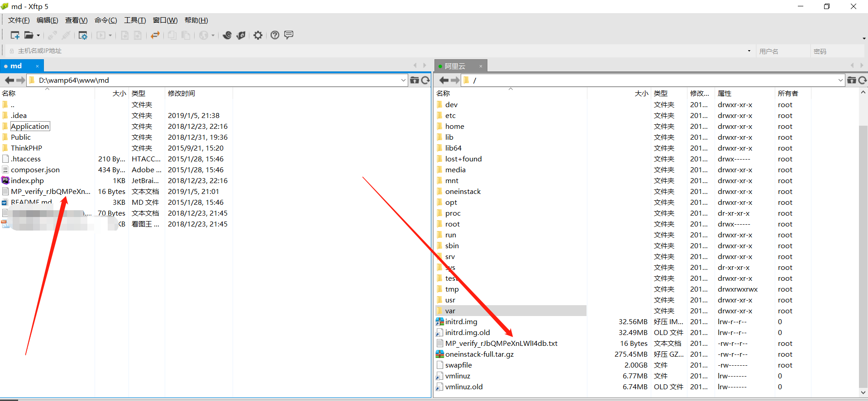This screenshot has width=868, height=401.
Task: Select local MP_verify_rJbQMPeXn... text file
Action: [51, 192]
